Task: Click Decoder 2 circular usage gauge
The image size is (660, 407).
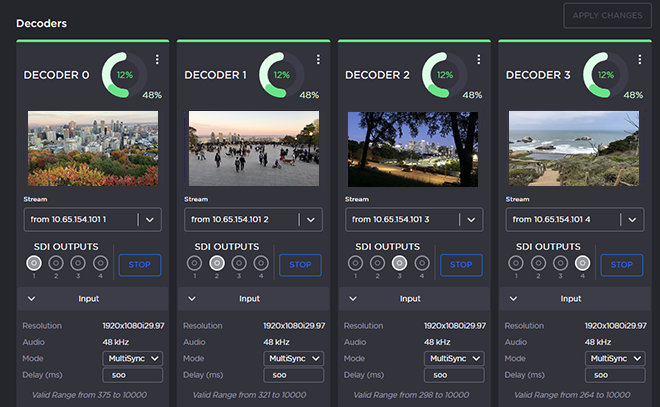Action: click(445, 75)
